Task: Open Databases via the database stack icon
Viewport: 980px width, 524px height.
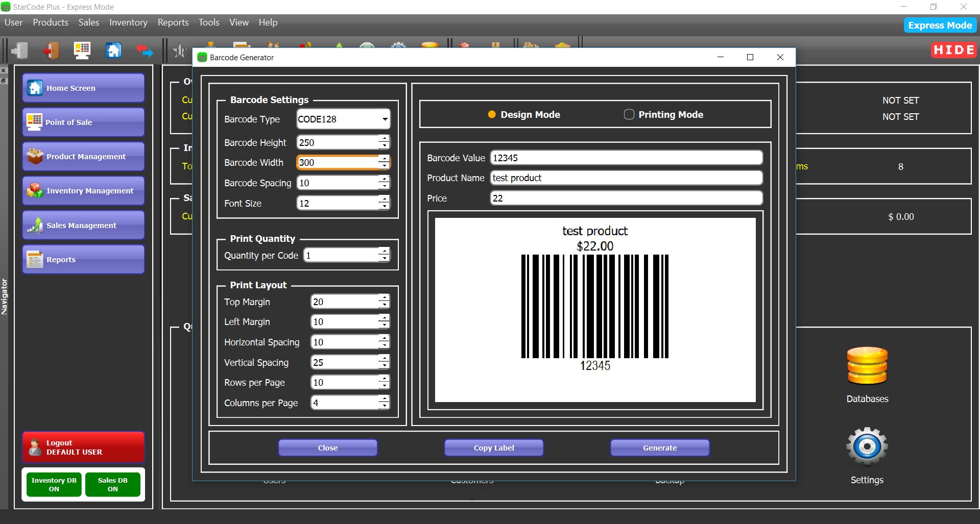Action: tap(867, 365)
